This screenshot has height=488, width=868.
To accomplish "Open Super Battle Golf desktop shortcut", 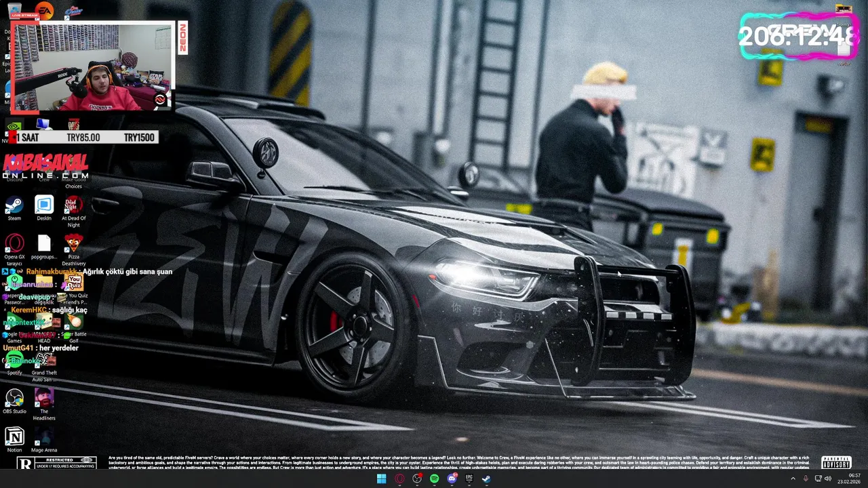I will (74, 327).
